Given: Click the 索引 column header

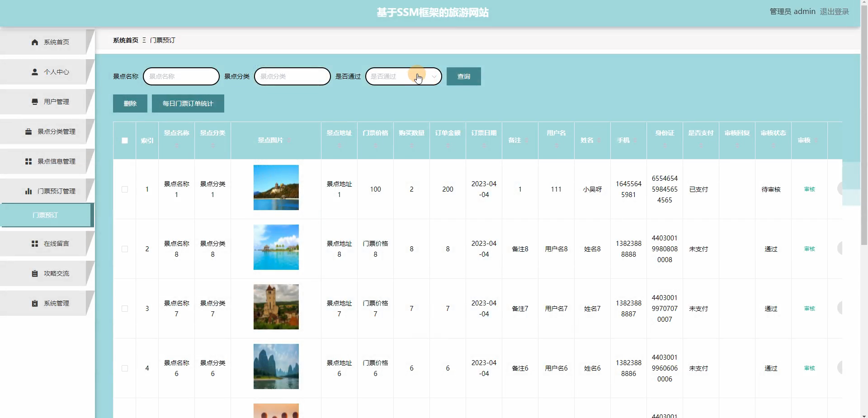Looking at the screenshot, I should pyautogui.click(x=147, y=141).
